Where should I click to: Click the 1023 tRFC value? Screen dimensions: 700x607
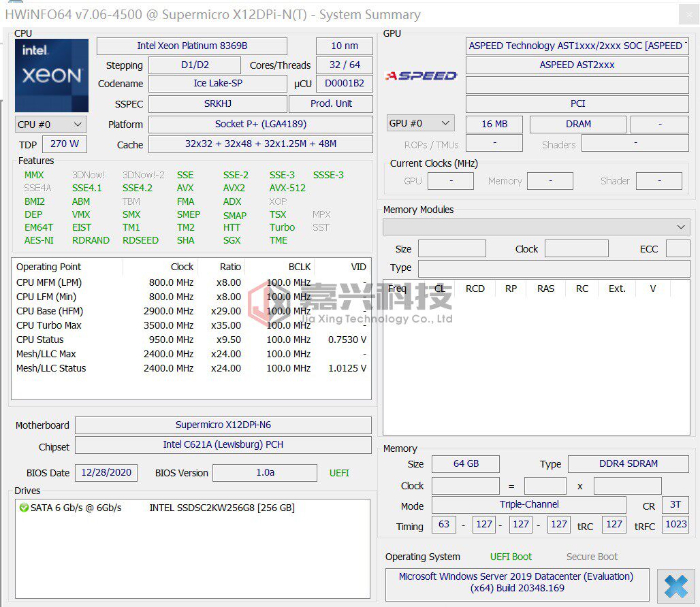[676, 525]
